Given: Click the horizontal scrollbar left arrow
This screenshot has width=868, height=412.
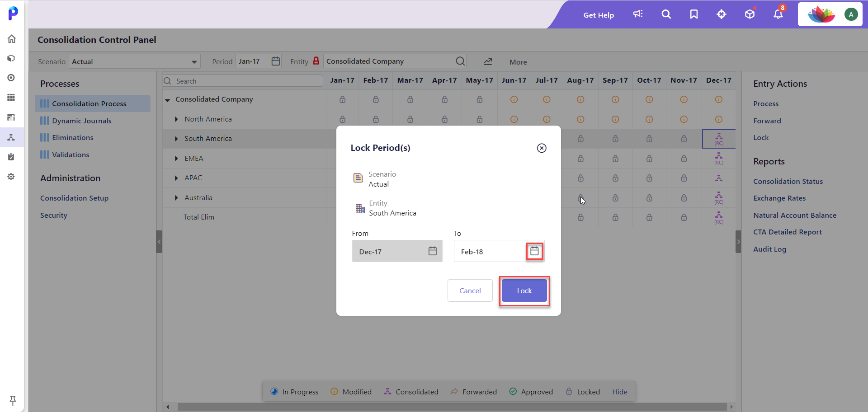Looking at the screenshot, I should (168, 407).
